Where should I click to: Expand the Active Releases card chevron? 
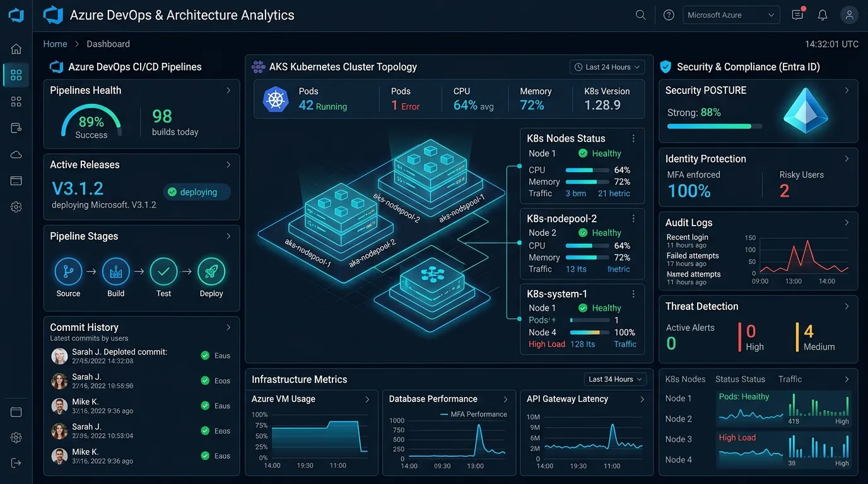point(228,164)
